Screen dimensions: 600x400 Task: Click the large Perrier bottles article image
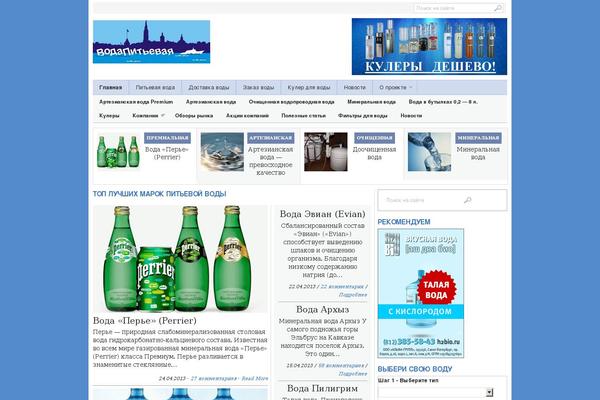(x=180, y=259)
